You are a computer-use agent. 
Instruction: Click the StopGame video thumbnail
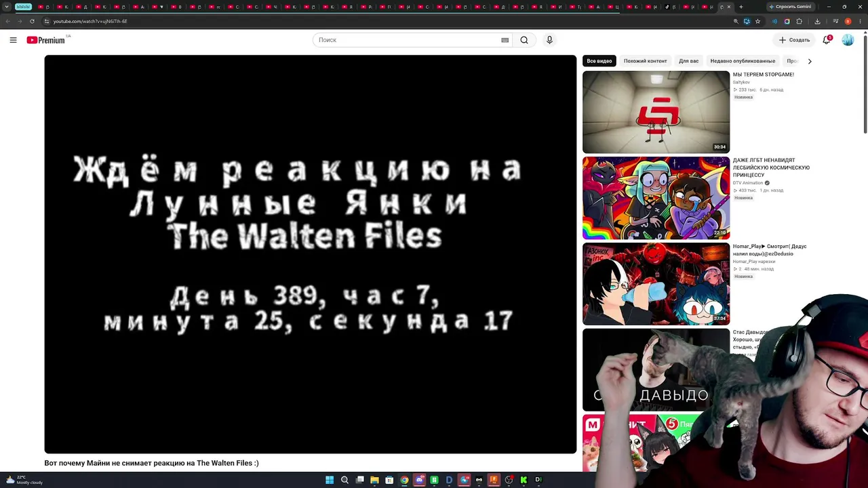(x=656, y=112)
